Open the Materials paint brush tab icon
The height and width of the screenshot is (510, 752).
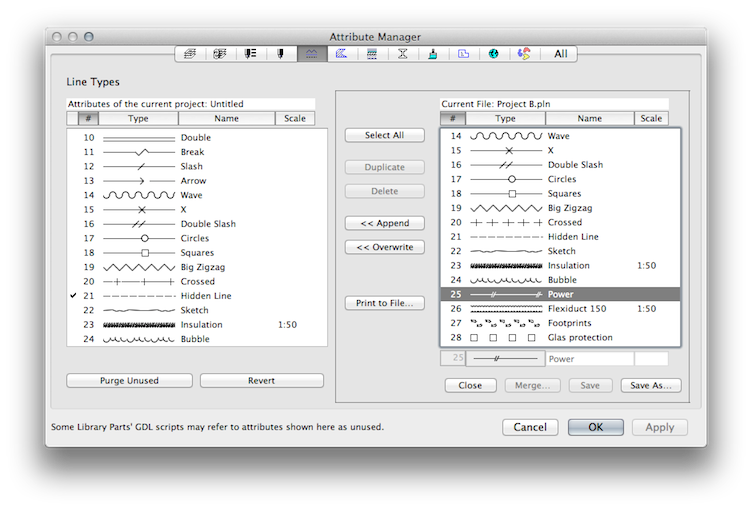click(433, 54)
